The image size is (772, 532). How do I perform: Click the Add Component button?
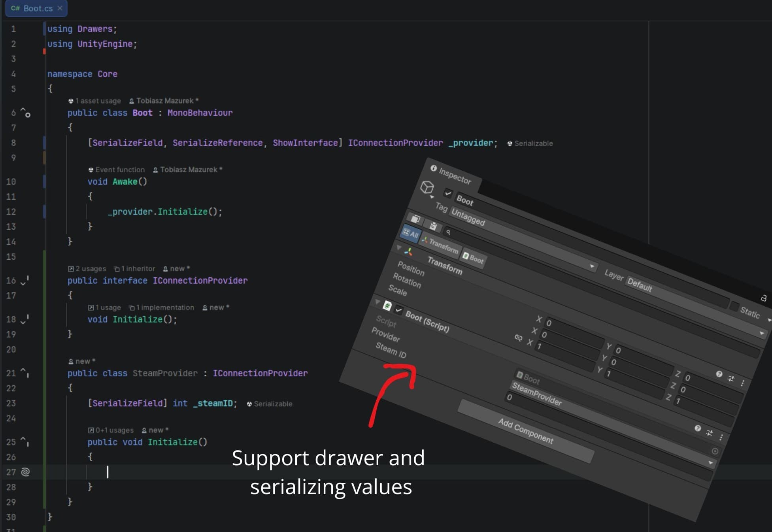[526, 431]
